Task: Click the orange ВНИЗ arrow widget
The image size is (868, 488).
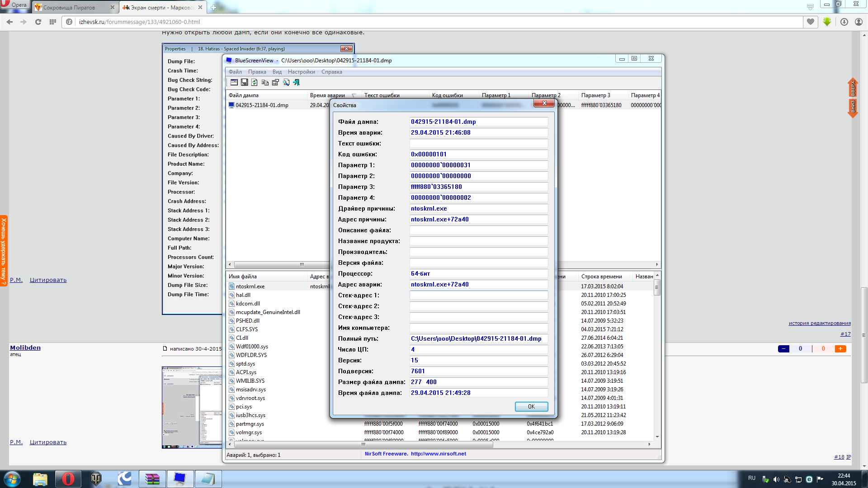Action: point(853,108)
